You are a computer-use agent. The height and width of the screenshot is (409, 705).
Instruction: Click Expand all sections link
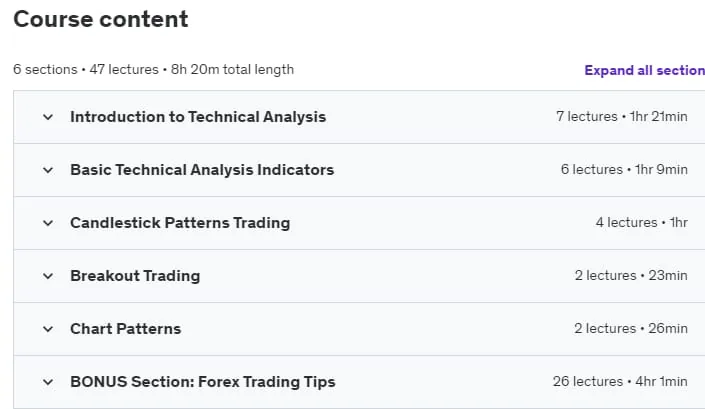tap(644, 71)
